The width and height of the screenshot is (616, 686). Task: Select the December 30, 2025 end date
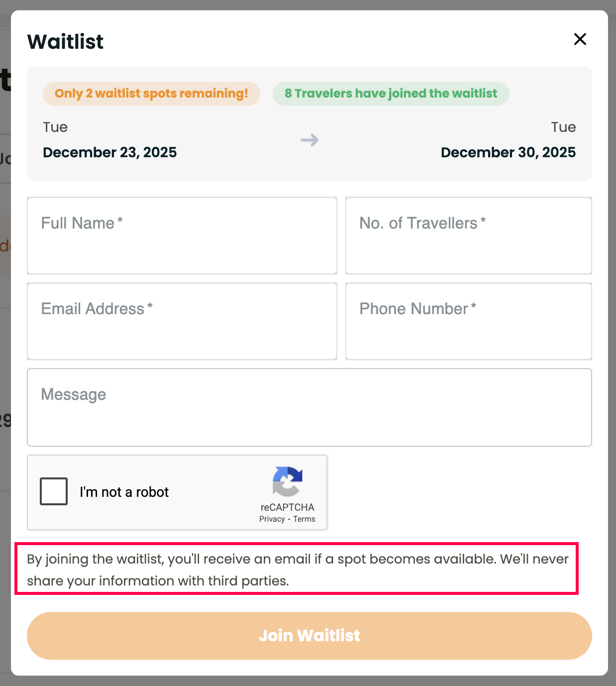508,152
